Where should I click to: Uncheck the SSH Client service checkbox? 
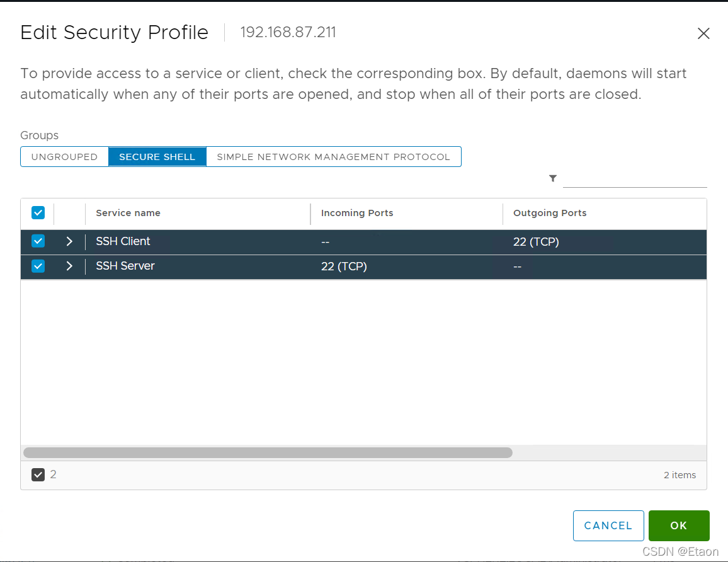pyautogui.click(x=38, y=241)
